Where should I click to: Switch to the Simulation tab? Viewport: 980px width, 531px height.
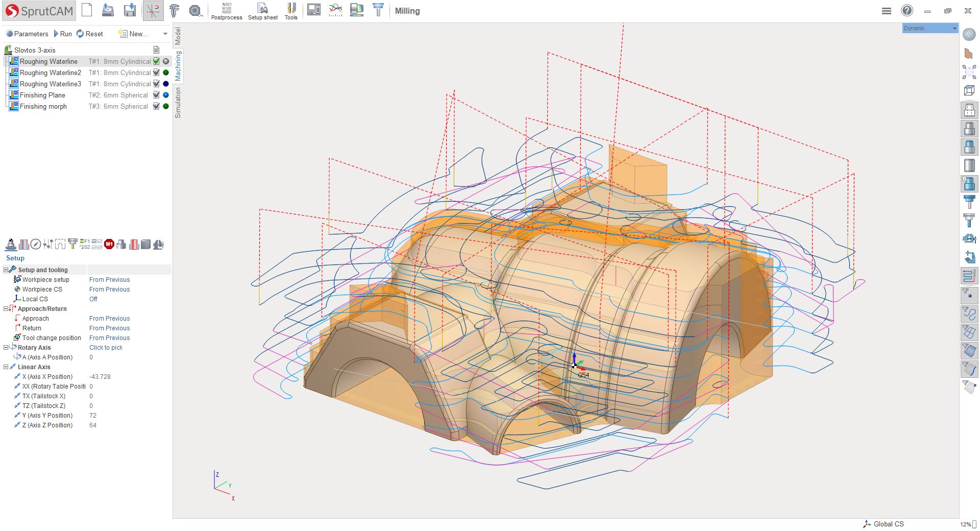pos(178,103)
